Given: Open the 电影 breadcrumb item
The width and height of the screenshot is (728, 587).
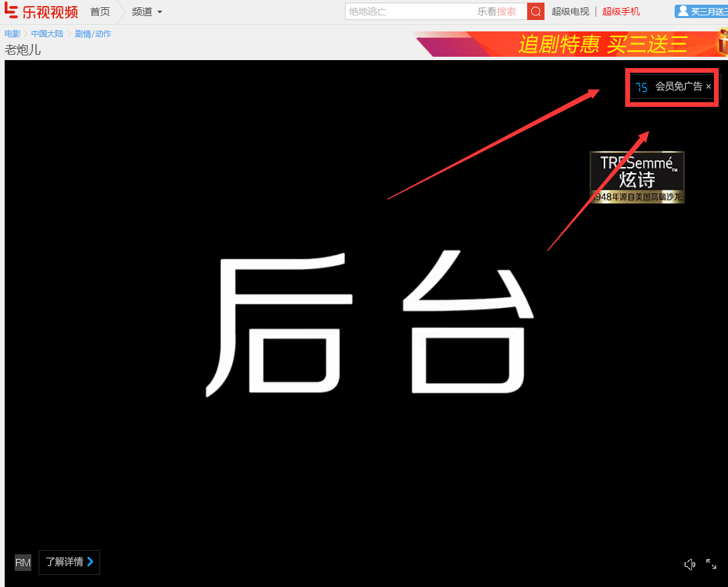Looking at the screenshot, I should [x=11, y=33].
